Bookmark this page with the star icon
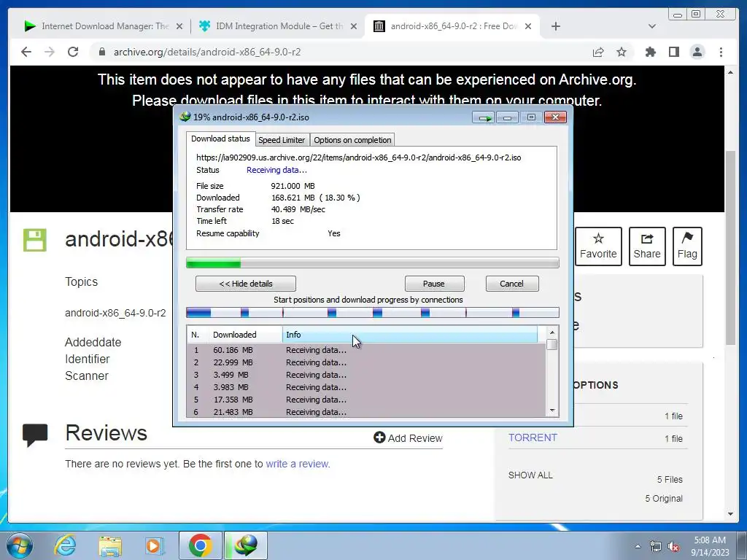747x560 pixels. (622, 52)
